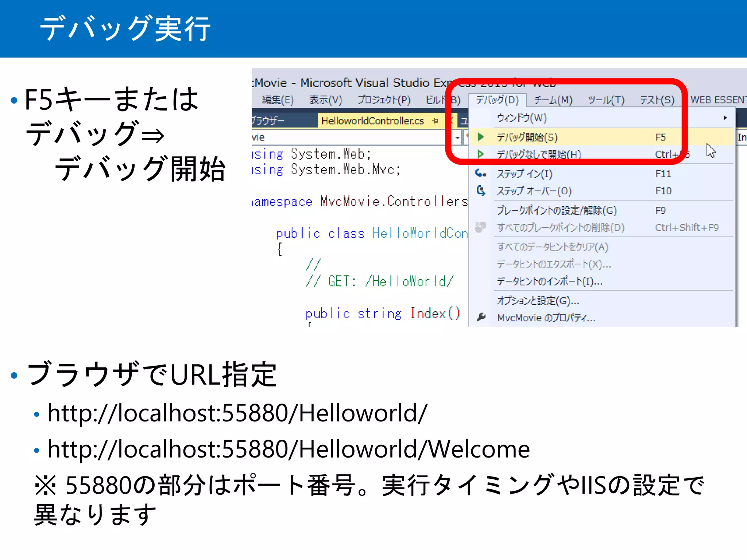
Task: Choose ブレークポイントの設定/解除(G) entry
Action: (x=602, y=210)
